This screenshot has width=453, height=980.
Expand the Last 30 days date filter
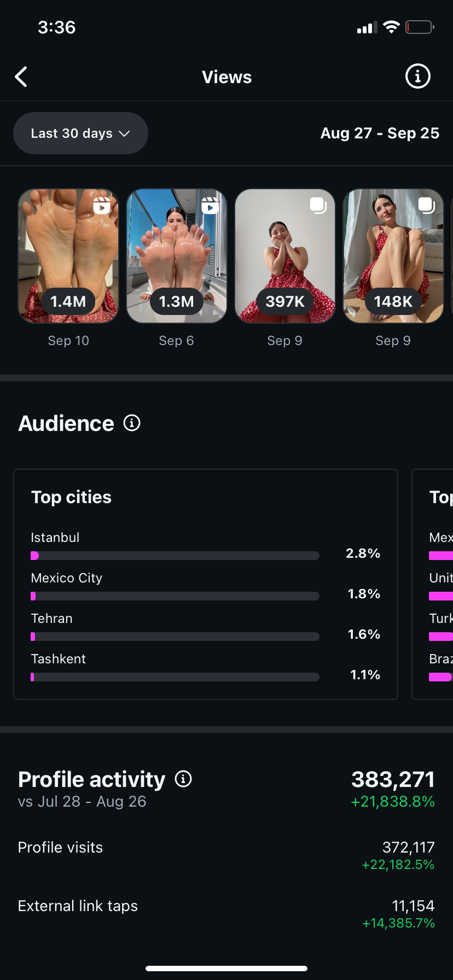[80, 133]
